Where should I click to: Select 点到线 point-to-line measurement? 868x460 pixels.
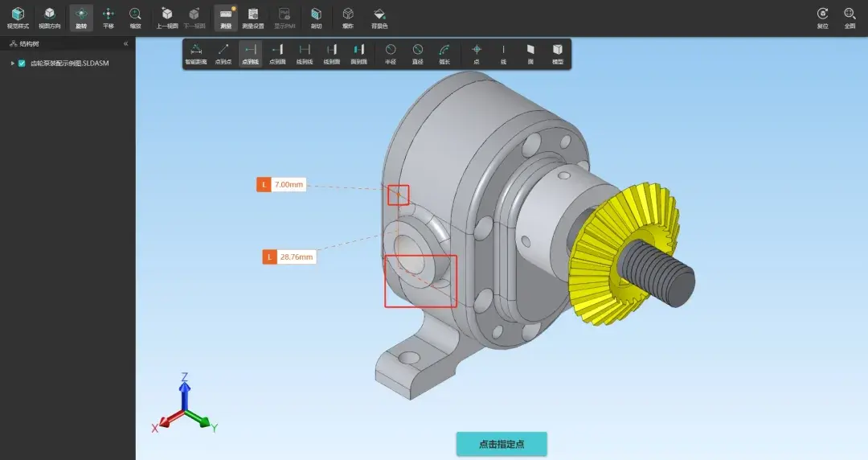click(x=250, y=54)
